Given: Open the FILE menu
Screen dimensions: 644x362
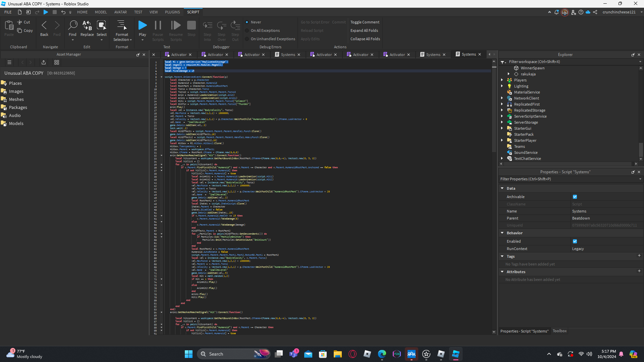Looking at the screenshot, I should click(x=8, y=12).
